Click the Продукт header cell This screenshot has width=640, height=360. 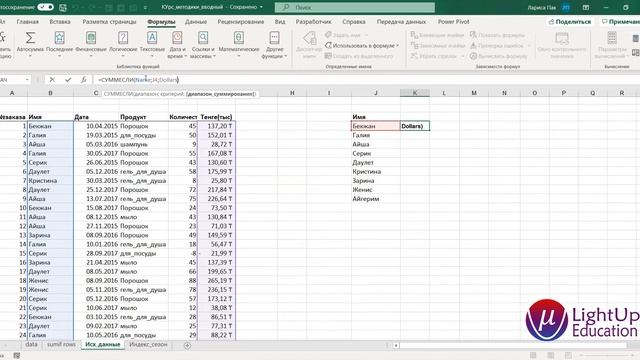coord(144,117)
